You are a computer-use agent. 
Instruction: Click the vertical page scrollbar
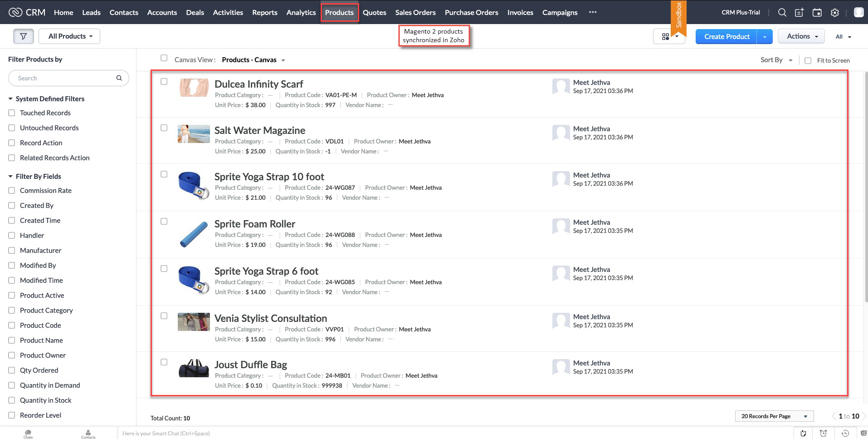pos(866,186)
